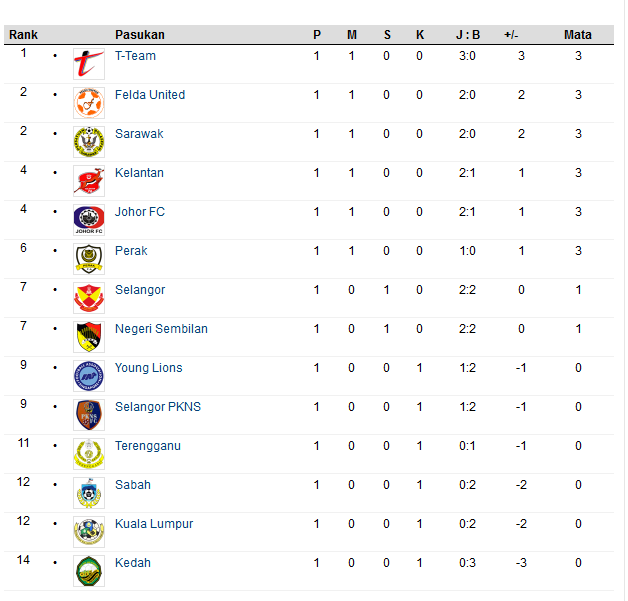Open the Selangor PKNS crest
628x601 pixels.
click(x=89, y=415)
